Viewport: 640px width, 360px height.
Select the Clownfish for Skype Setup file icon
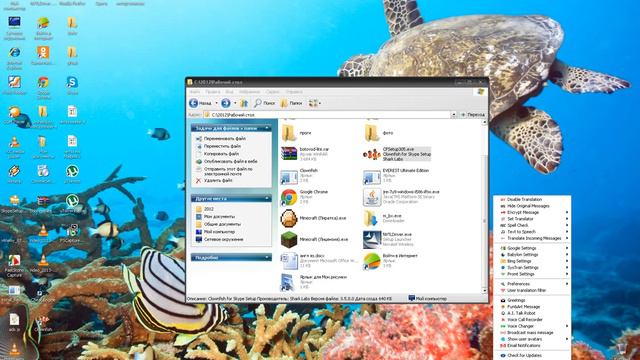(371, 154)
